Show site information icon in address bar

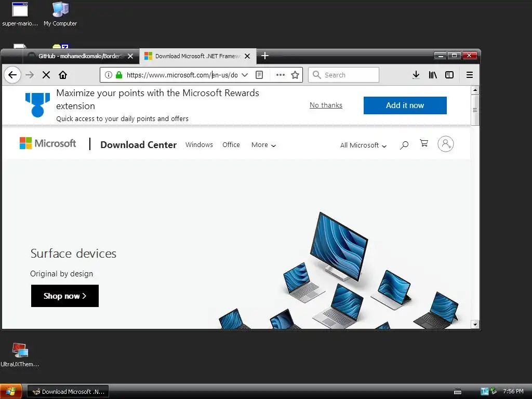108,75
